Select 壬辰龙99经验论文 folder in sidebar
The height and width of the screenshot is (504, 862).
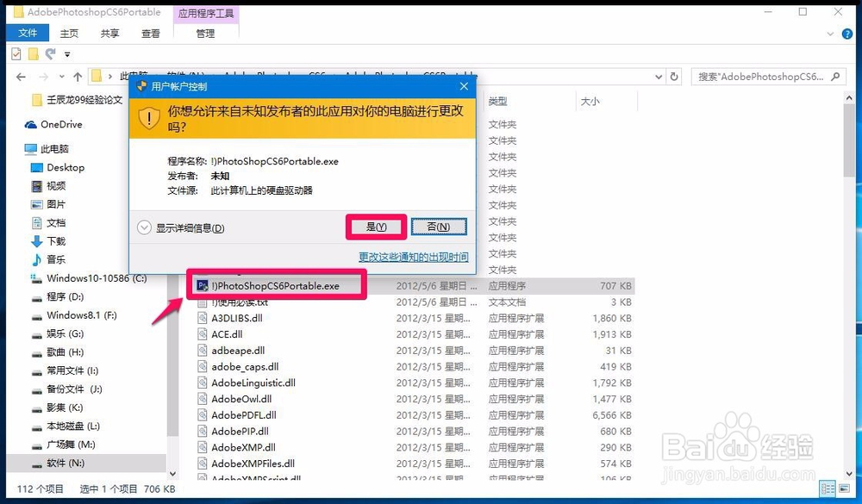pos(77,100)
